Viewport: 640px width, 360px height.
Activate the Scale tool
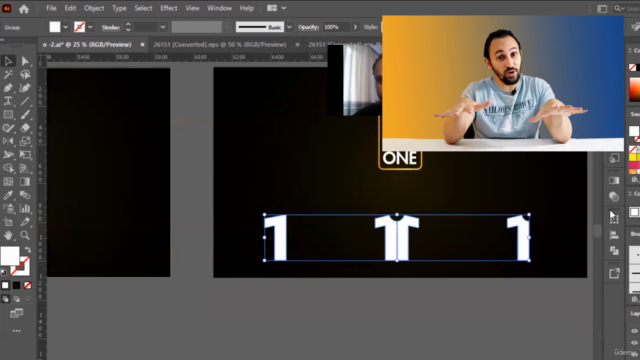pyautogui.click(x=25, y=141)
